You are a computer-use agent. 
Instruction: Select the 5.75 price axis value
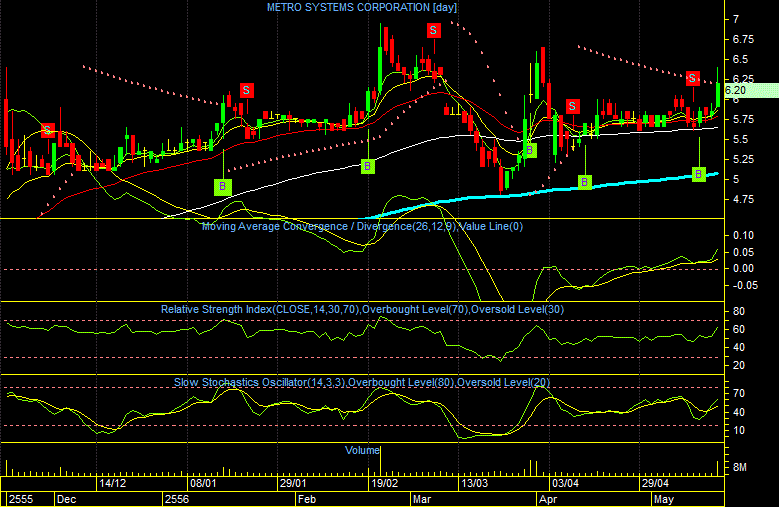pyautogui.click(x=743, y=119)
